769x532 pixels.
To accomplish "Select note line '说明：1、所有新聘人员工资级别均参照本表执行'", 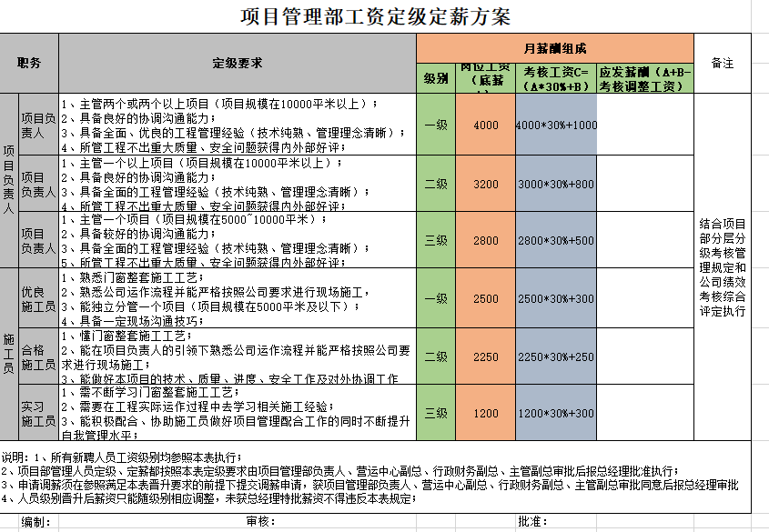I will pos(122,457).
